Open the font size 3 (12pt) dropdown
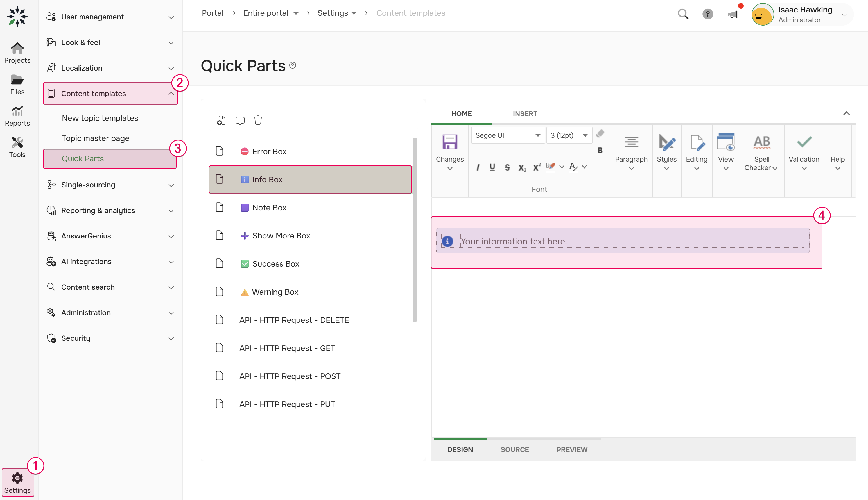 (x=569, y=135)
